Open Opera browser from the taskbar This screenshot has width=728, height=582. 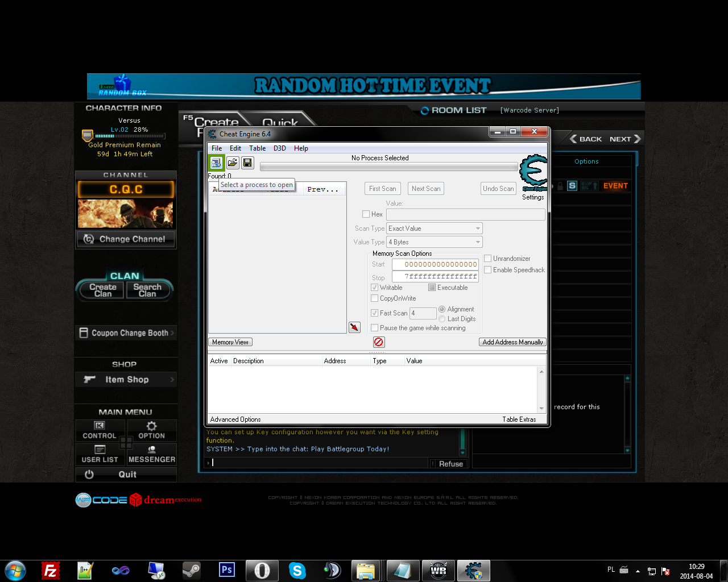tap(262, 571)
